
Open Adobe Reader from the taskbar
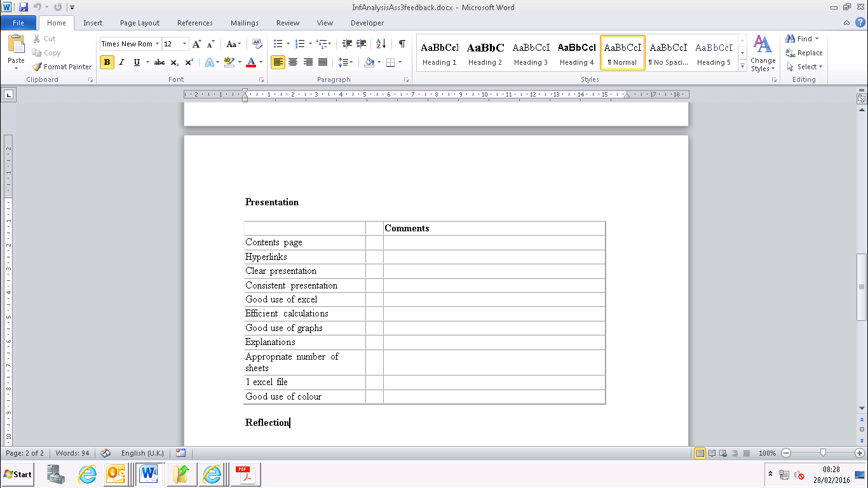pyautogui.click(x=245, y=474)
